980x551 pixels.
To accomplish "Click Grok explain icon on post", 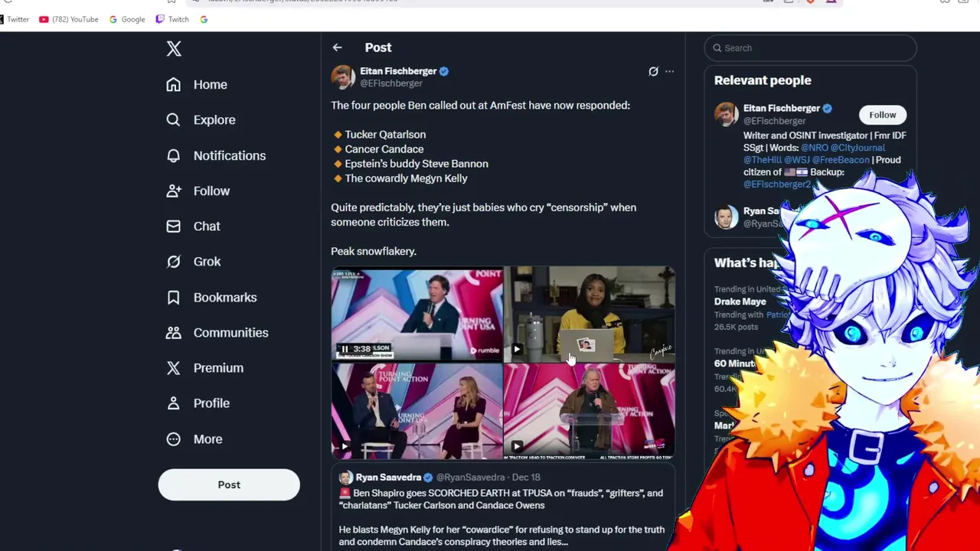I will click(x=653, y=71).
